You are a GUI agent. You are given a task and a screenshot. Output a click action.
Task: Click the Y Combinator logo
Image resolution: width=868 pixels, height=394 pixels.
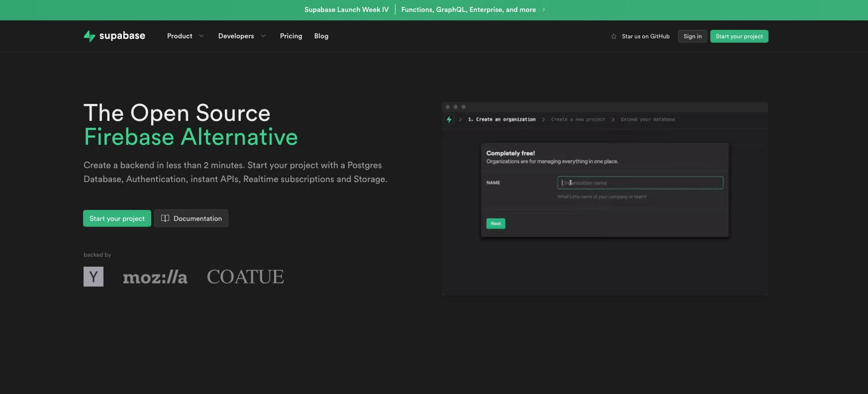click(94, 277)
